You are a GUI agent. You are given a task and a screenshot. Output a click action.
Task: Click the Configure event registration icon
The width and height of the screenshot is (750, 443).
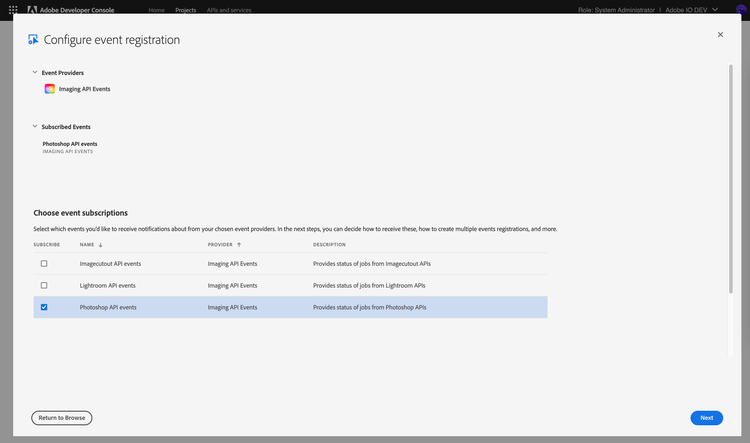click(34, 40)
